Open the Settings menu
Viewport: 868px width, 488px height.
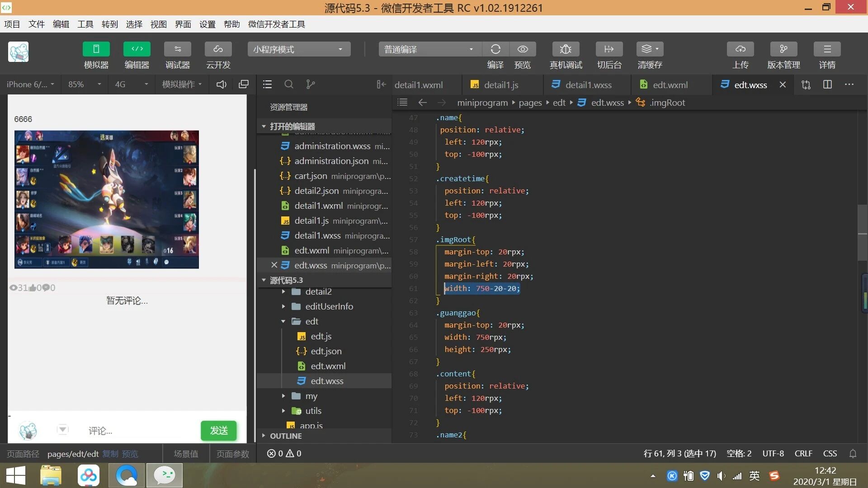(207, 24)
